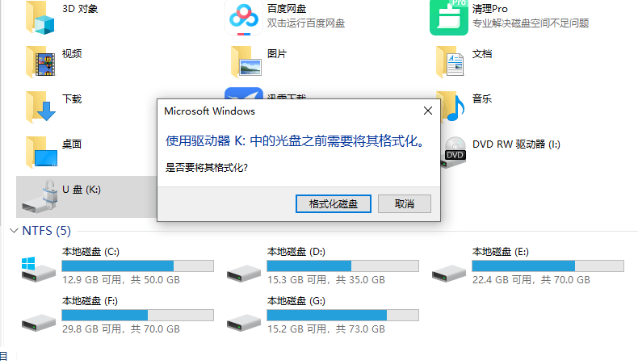Select 本地磁盘 (F:) drive icon
This screenshot has height=364, width=638.
pos(38,323)
